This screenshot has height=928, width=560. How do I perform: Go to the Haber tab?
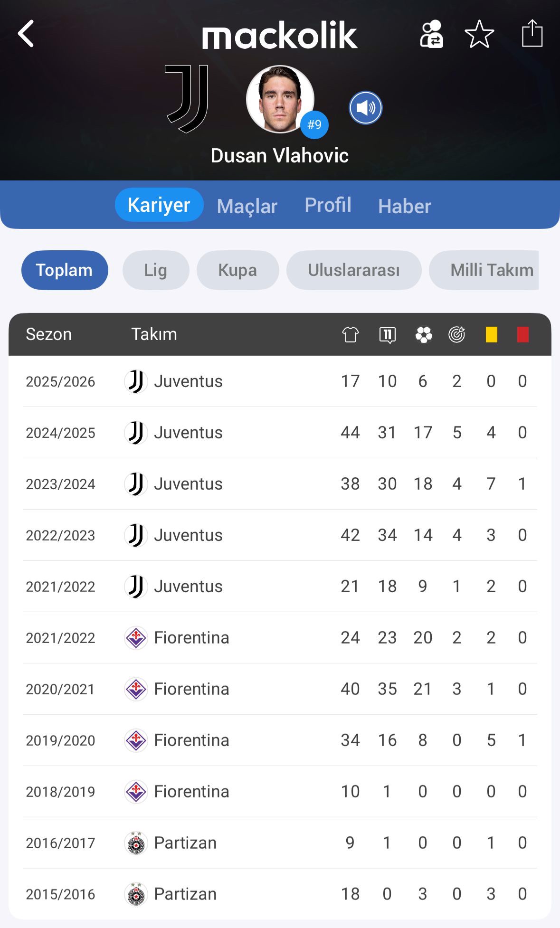pos(404,206)
